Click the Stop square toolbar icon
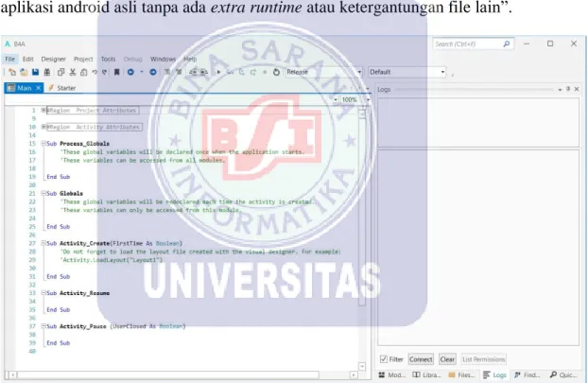The image size is (588, 383). 265,72
